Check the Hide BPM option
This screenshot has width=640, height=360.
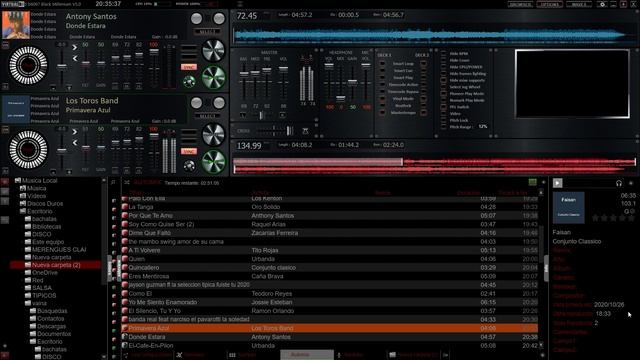[x=444, y=53]
